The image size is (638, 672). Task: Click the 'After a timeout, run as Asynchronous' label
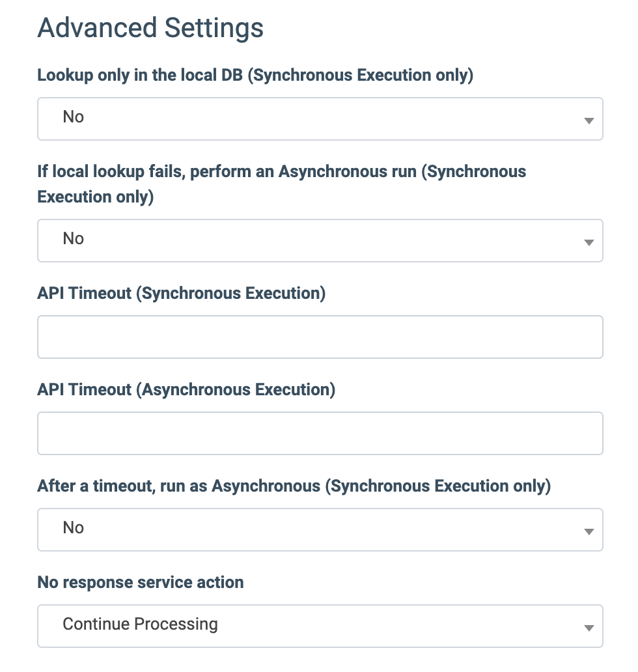(x=294, y=486)
